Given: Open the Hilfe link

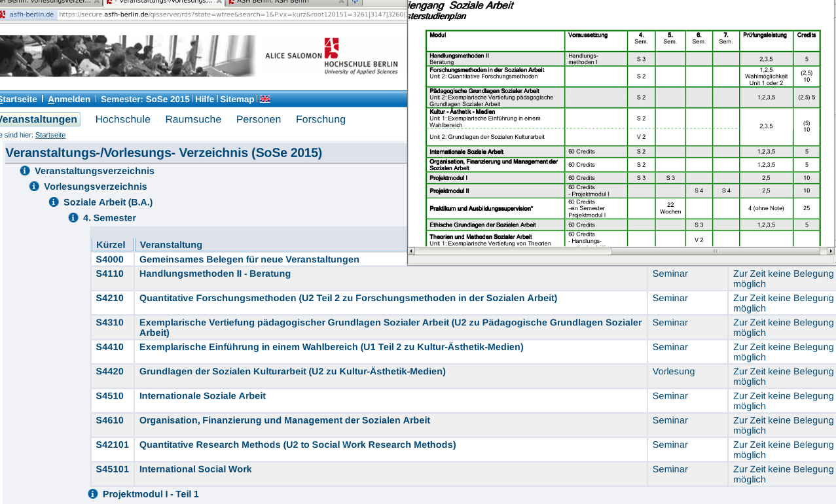Looking at the screenshot, I should [204, 99].
